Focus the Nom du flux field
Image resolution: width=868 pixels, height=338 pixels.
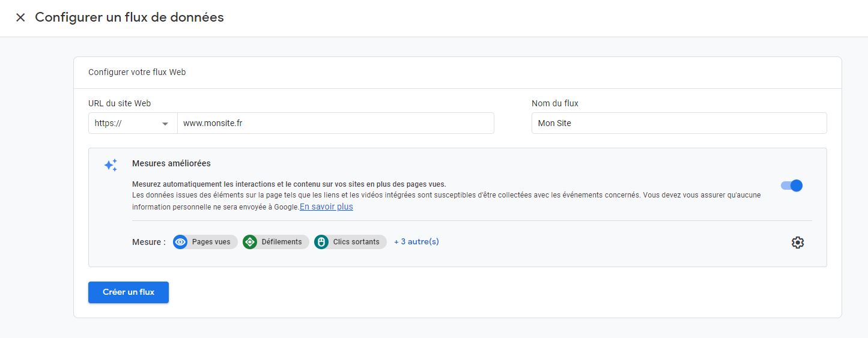coord(679,123)
